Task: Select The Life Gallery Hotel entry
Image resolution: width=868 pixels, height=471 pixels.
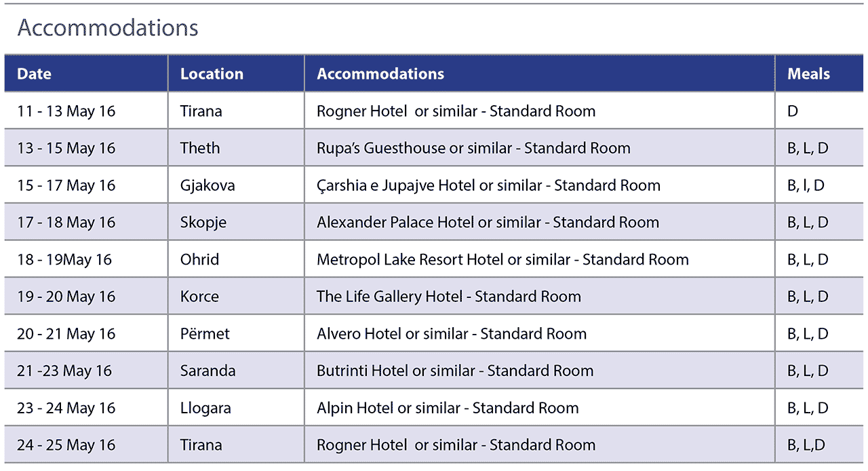Action: [x=448, y=297]
